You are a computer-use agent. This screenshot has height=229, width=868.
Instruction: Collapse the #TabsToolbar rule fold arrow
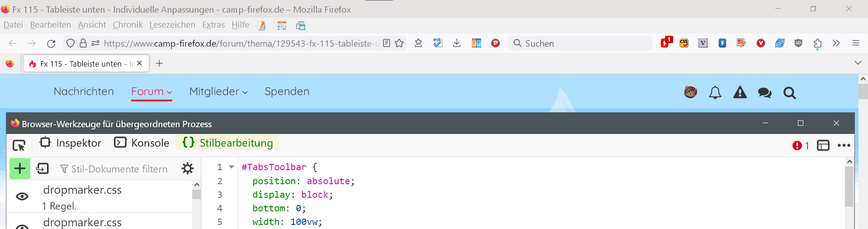pyautogui.click(x=231, y=167)
